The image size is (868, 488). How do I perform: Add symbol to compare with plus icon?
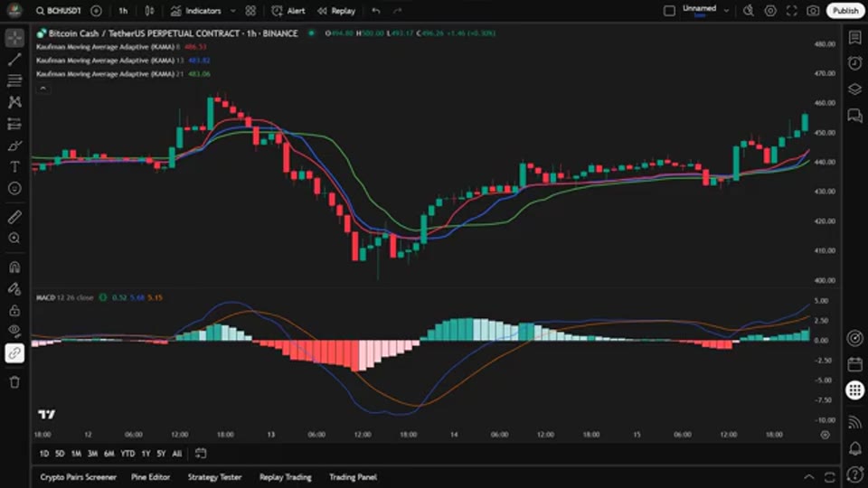coord(96,11)
